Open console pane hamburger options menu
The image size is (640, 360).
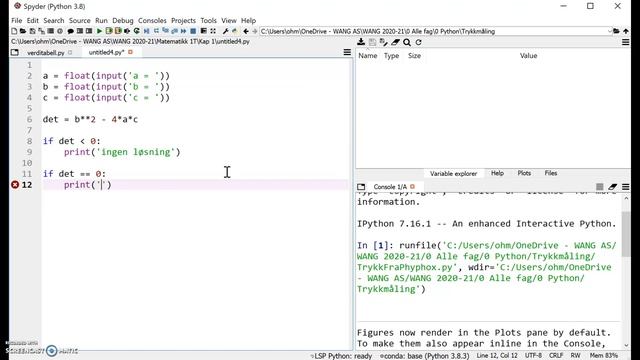[x=625, y=187]
